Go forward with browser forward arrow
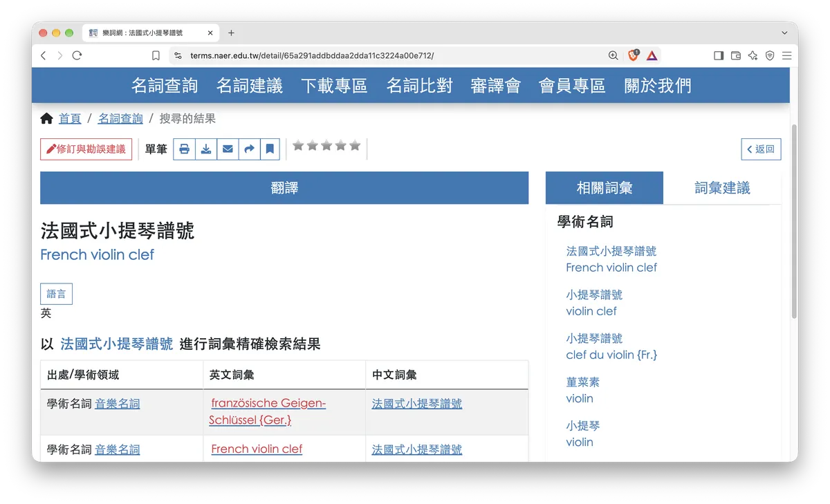 (x=60, y=55)
